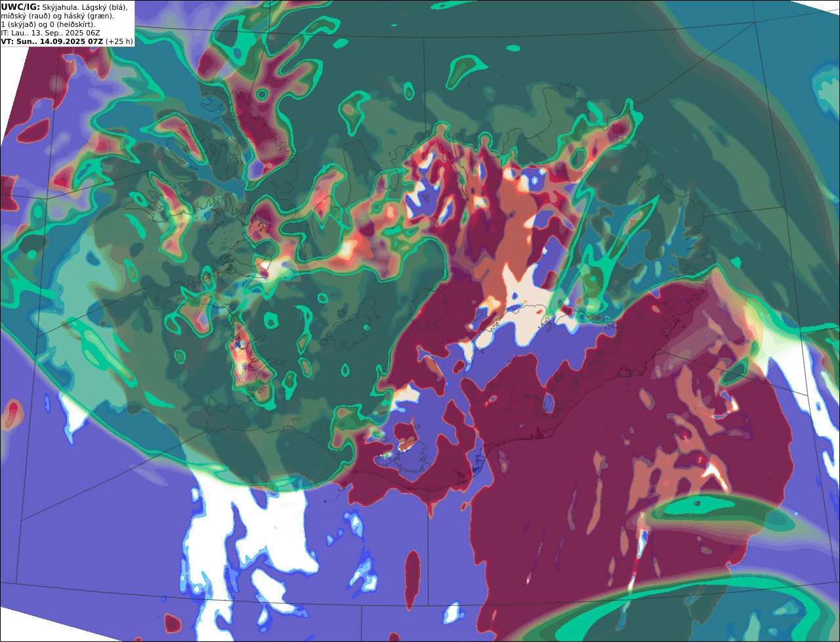Image resolution: width=840 pixels, height=642 pixels.
Task: Click the "0 (heiðskírt)" legend text
Action: pyautogui.click(x=72, y=25)
